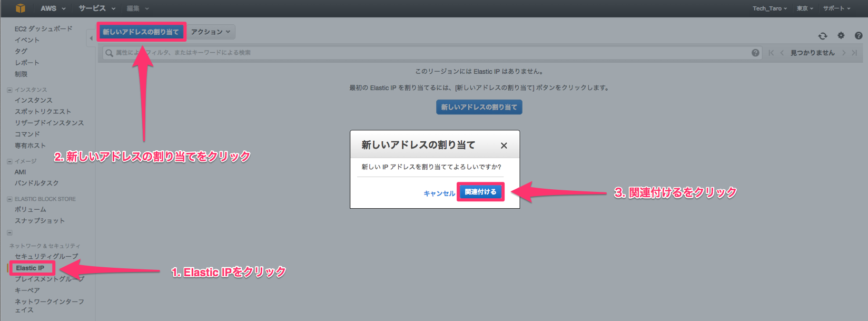Open the サポート dropdown
Screen dimensions: 868x321
click(x=837, y=8)
